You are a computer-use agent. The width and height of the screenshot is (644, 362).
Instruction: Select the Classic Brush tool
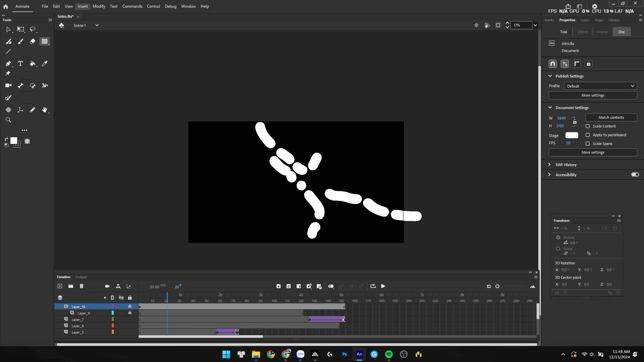pyautogui.click(x=21, y=41)
